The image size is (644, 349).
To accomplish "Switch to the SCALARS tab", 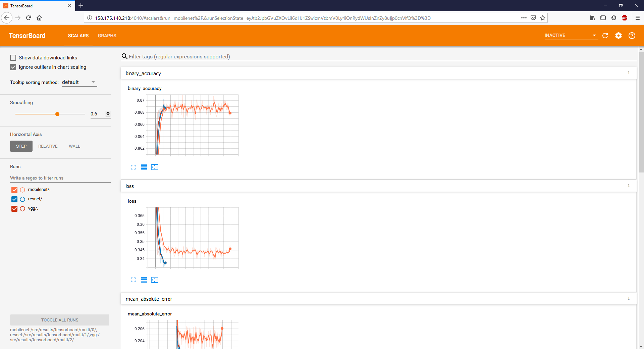I will [x=78, y=36].
